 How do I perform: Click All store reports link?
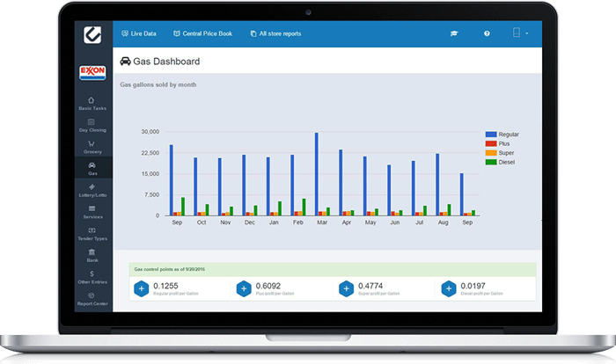(275, 33)
